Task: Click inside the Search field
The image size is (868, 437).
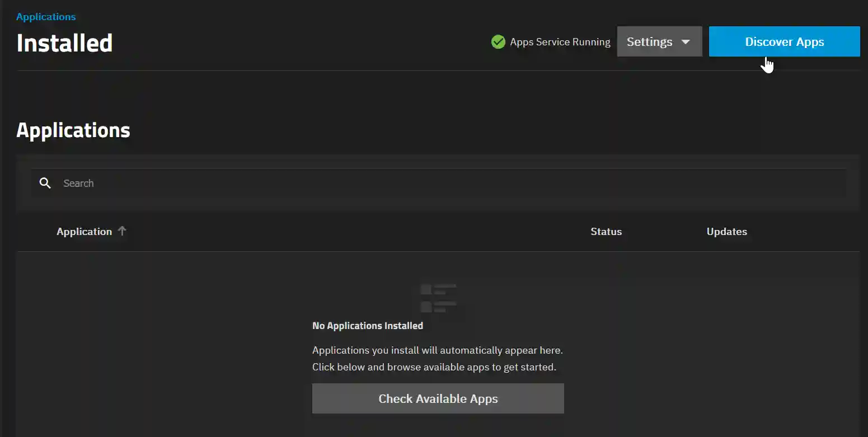Action: coord(224,183)
